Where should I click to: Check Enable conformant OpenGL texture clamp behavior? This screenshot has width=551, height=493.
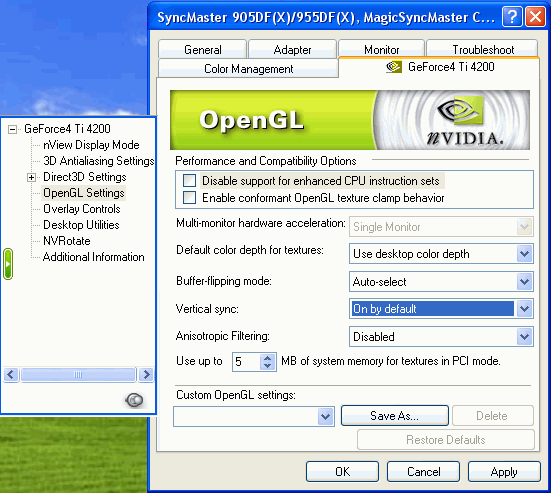(x=189, y=197)
